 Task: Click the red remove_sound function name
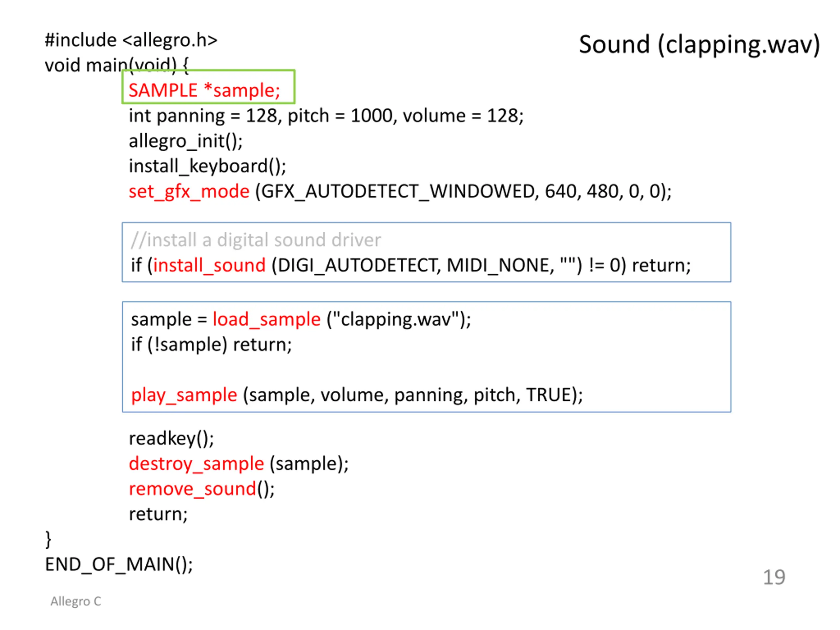coord(192,489)
